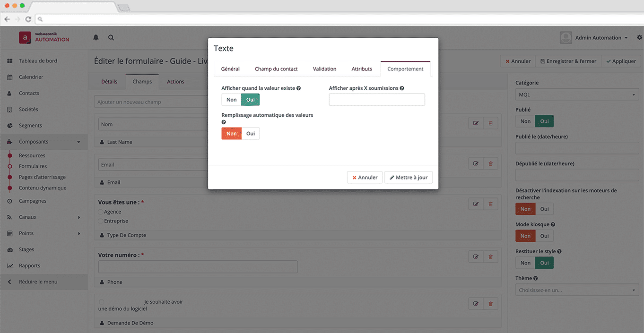Click the Mettre à jour button
This screenshot has height=333, width=644.
click(x=408, y=178)
